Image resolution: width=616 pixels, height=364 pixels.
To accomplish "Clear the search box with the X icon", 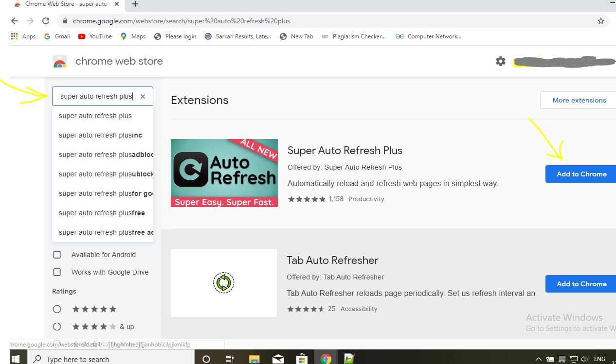I will click(x=143, y=96).
